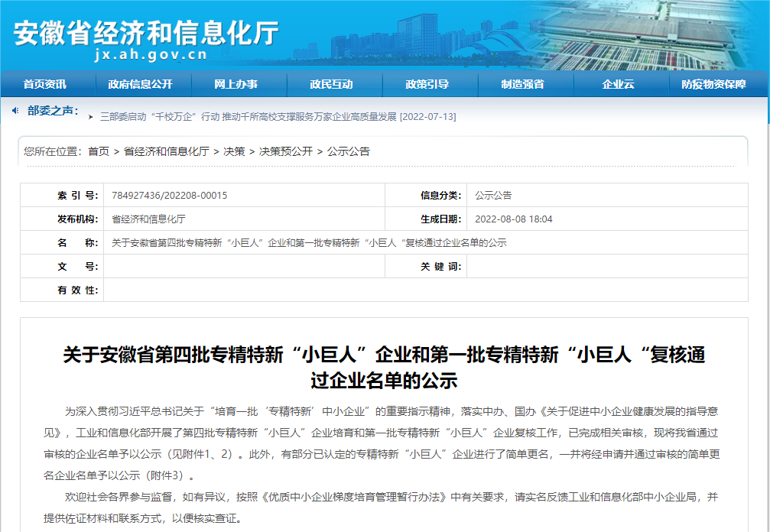Click the index number 784927436/202208-00015
The width and height of the screenshot is (770, 532).
[x=169, y=196]
